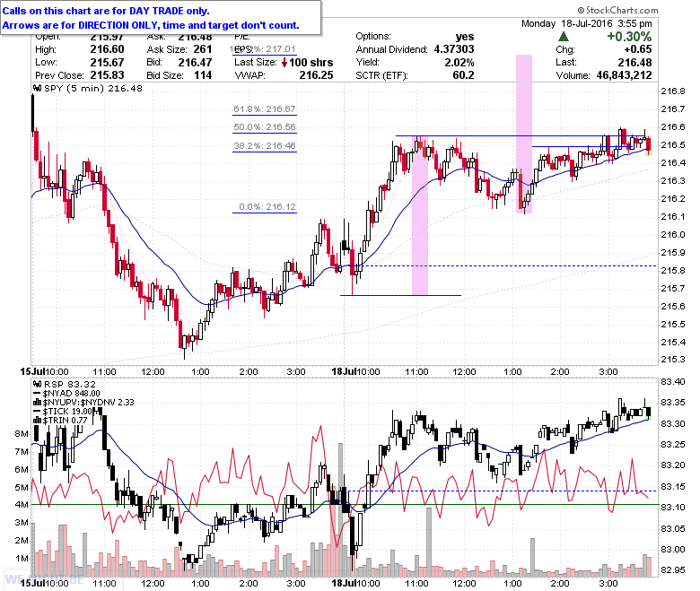Click the High value 216.60
This screenshot has width=700, height=591.
107,49
